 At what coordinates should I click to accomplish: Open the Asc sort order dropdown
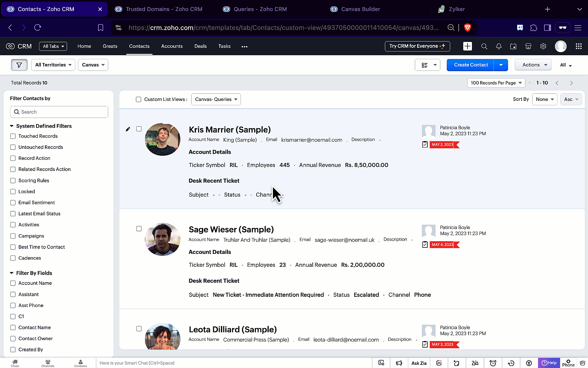571,99
